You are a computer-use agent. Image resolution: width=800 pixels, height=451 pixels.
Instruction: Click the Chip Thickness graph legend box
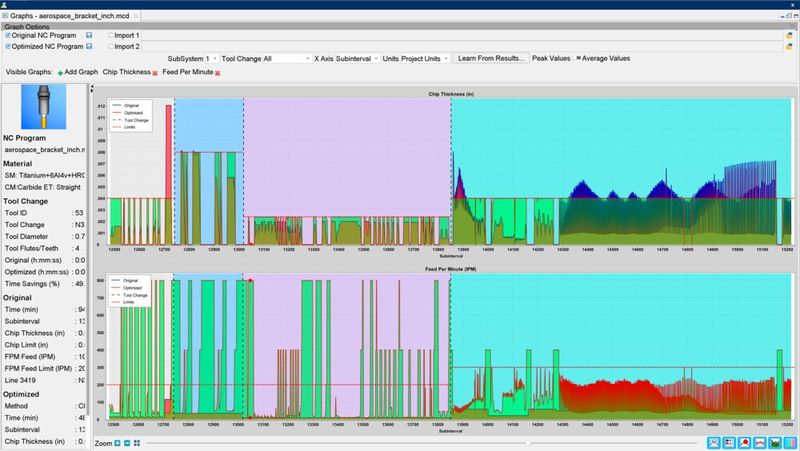[x=131, y=116]
